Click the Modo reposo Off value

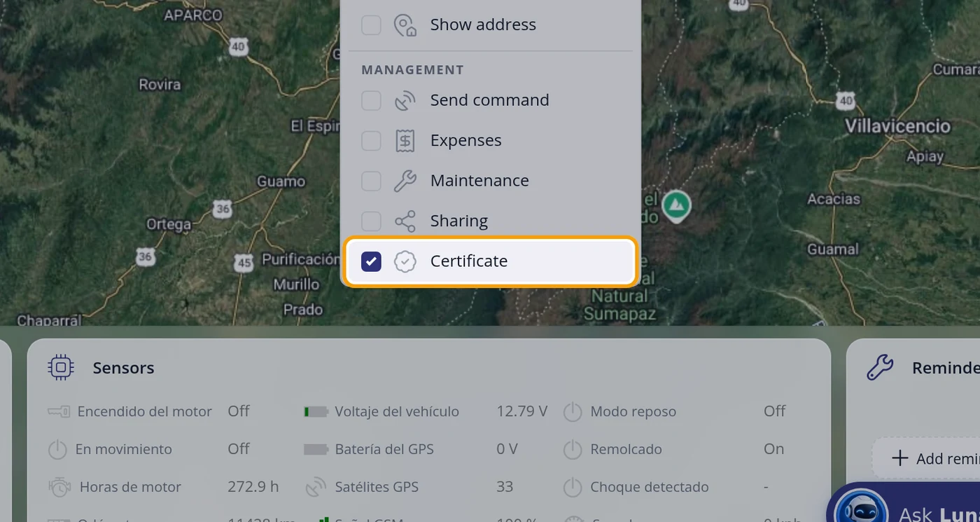[x=775, y=411]
